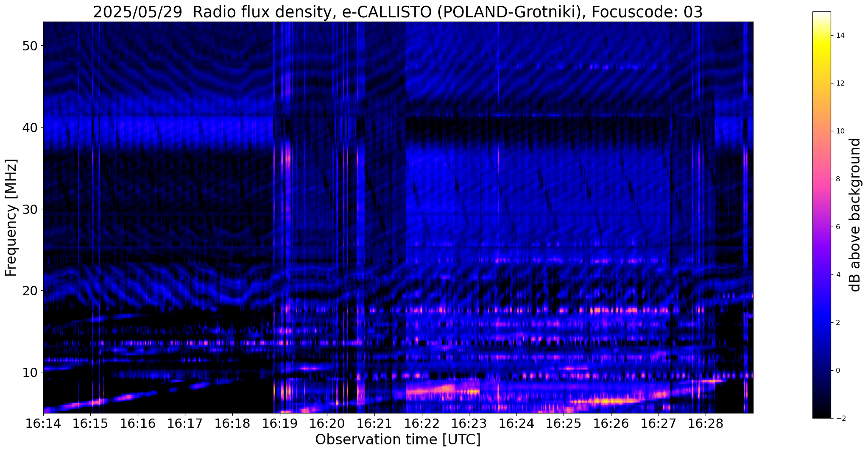Click the colorbar tick label 0
The image size is (868, 452).
[838, 371]
